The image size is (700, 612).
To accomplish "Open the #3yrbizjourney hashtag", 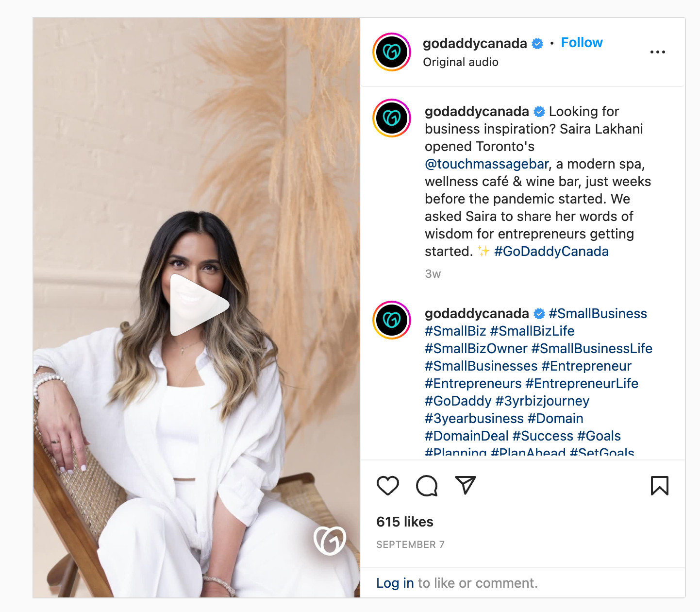I will 542,401.
